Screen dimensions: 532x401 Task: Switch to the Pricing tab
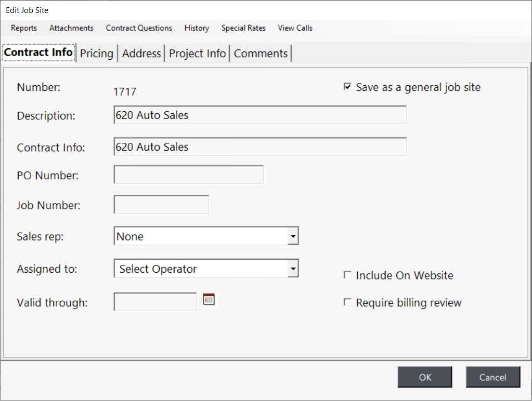(97, 52)
